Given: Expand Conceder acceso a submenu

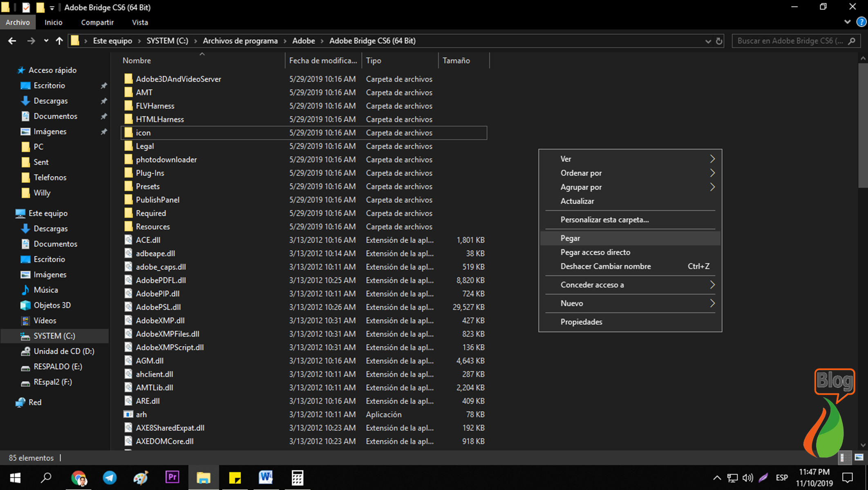Looking at the screenshot, I should pos(630,285).
